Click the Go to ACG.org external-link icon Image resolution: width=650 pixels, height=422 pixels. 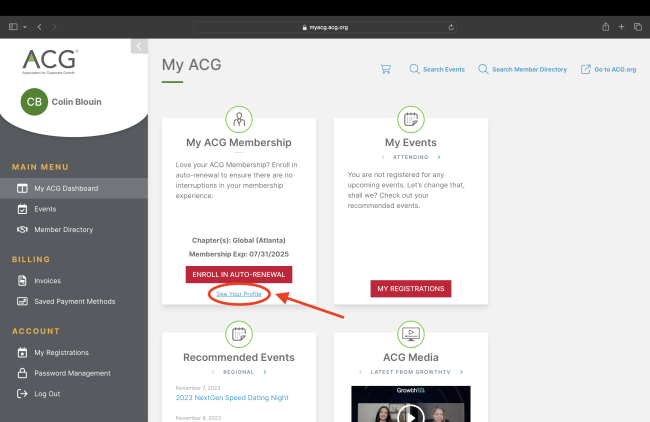(x=585, y=69)
